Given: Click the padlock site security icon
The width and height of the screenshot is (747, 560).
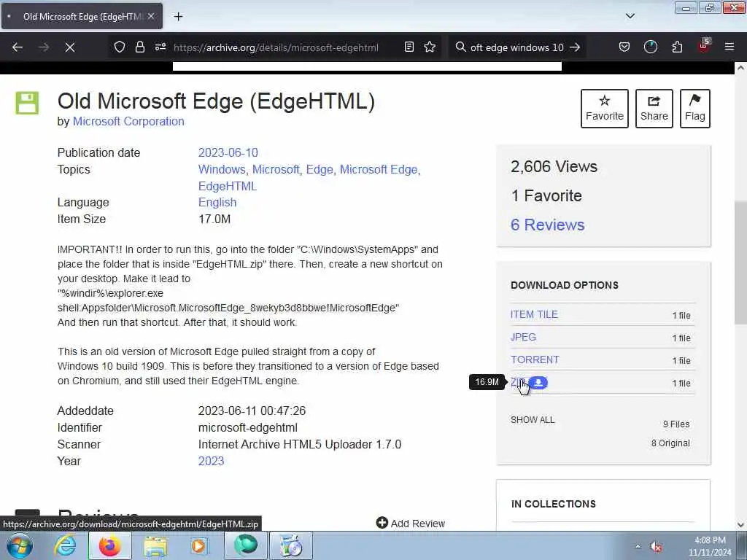Looking at the screenshot, I should click(x=139, y=47).
